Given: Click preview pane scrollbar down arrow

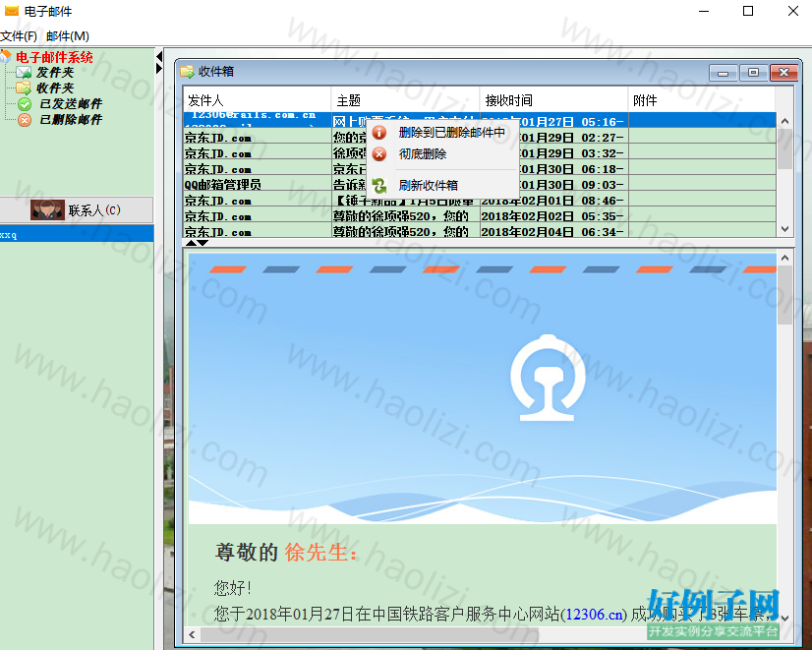Looking at the screenshot, I should (x=784, y=618).
